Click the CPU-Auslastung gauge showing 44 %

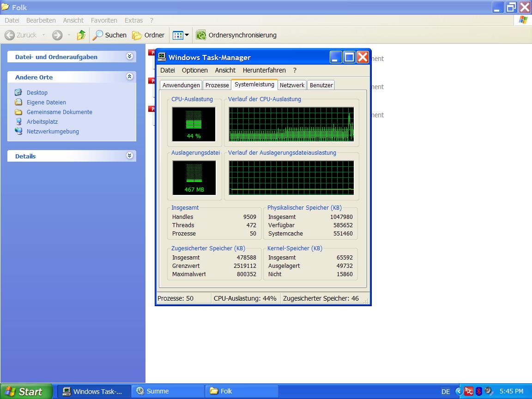pos(194,124)
